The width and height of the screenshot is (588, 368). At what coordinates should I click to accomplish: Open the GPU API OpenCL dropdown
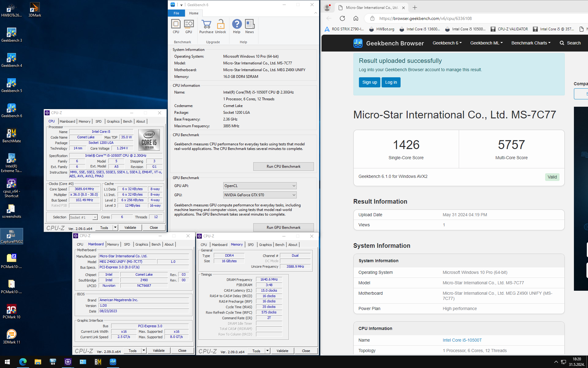click(260, 186)
